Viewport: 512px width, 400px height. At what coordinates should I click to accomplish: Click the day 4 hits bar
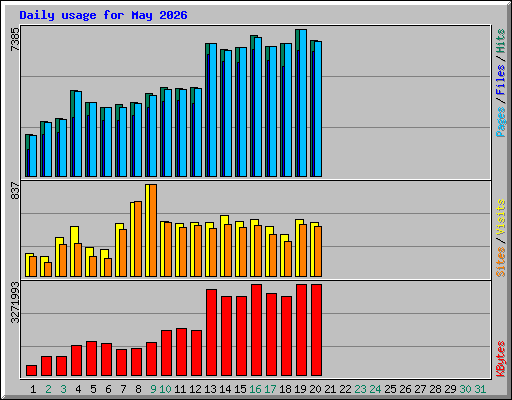coord(72,133)
